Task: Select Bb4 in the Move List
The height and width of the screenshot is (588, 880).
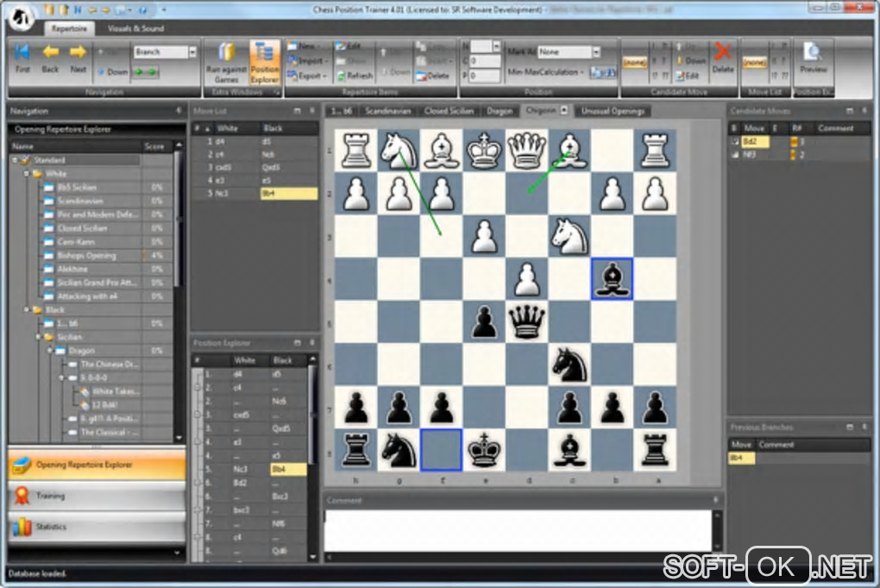Action: [x=289, y=194]
